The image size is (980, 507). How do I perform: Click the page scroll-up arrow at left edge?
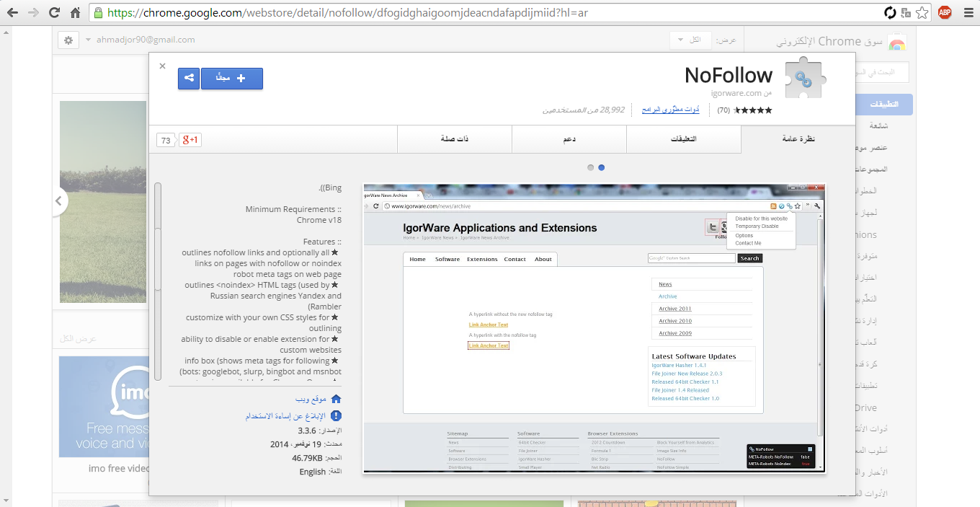(6, 33)
